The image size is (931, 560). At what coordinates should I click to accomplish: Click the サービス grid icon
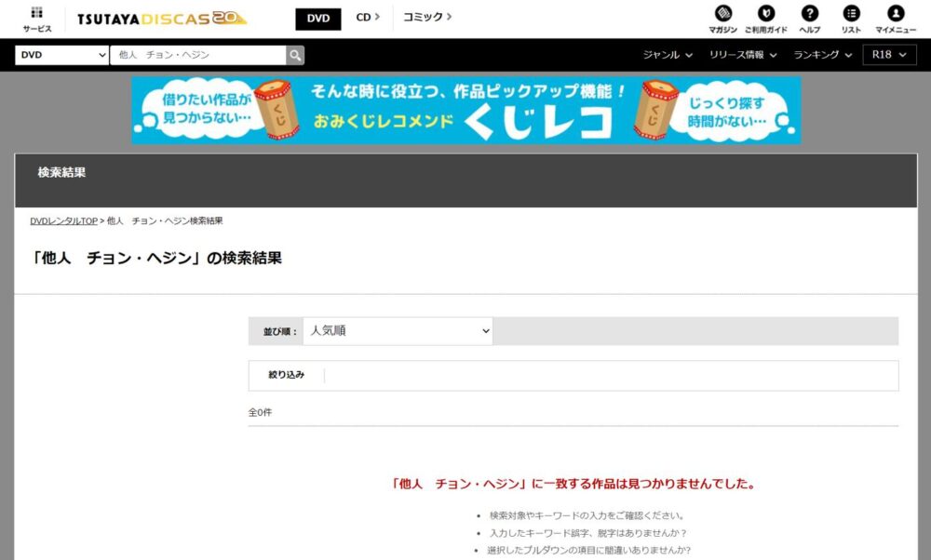[36, 17]
